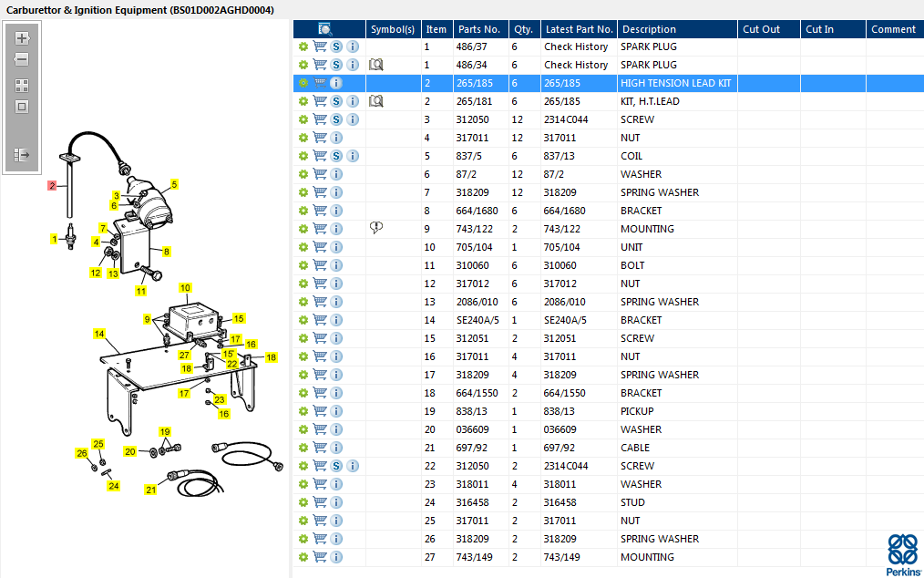924x578 pixels.
Task: Sort by Qty. column header
Action: tap(524, 29)
